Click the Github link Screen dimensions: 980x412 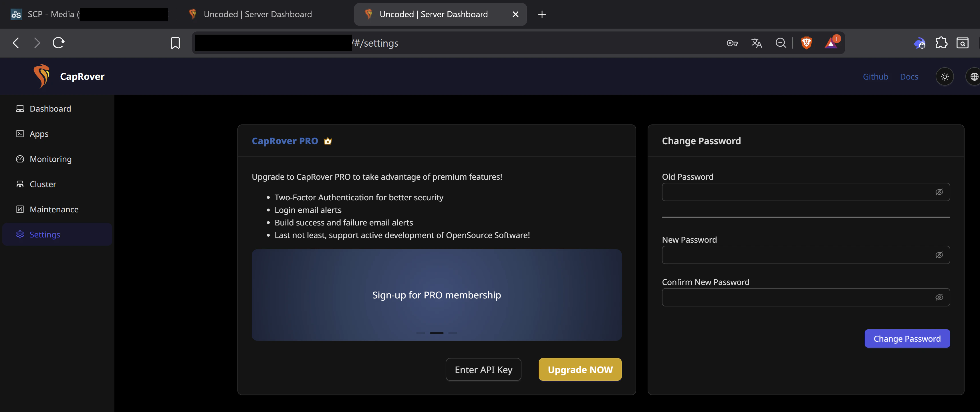[x=875, y=77]
